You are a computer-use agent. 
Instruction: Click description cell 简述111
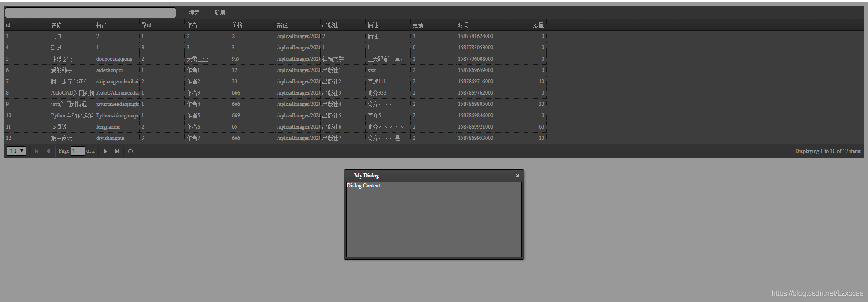click(388, 81)
